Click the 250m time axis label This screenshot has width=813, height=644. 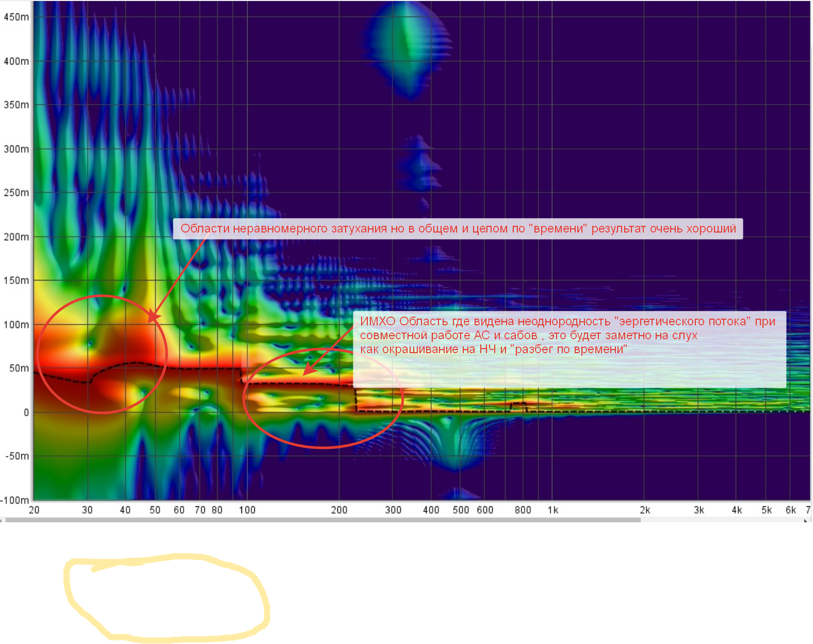click(17, 192)
